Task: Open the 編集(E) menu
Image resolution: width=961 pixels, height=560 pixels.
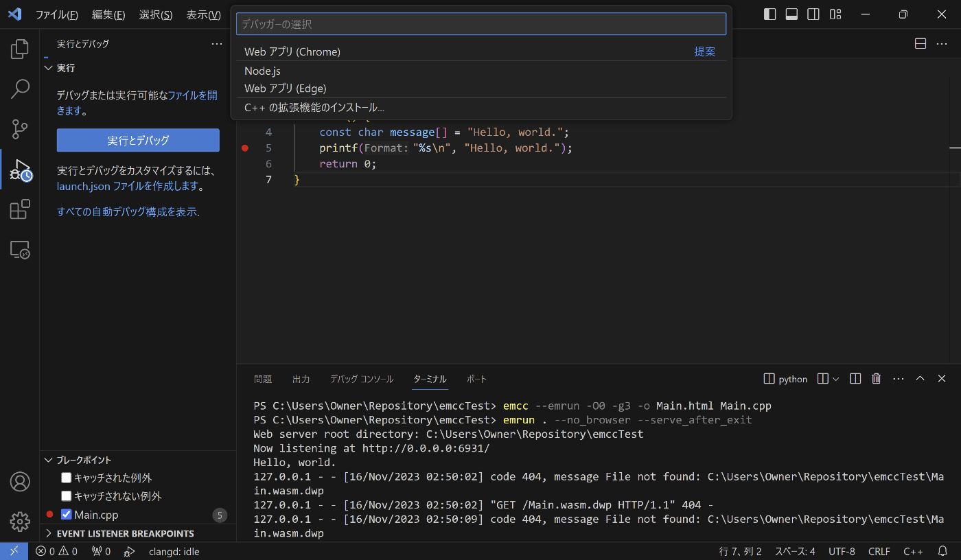Action: (108, 14)
